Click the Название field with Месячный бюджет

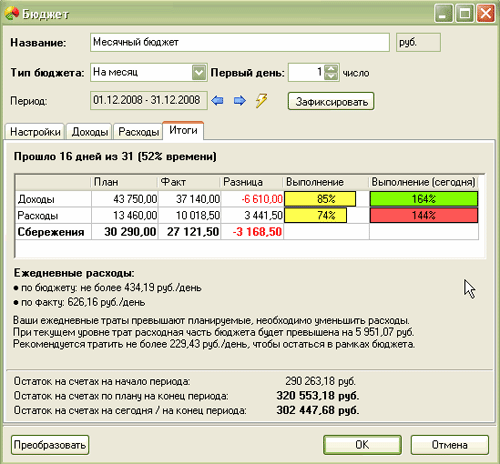pyautogui.click(x=240, y=42)
